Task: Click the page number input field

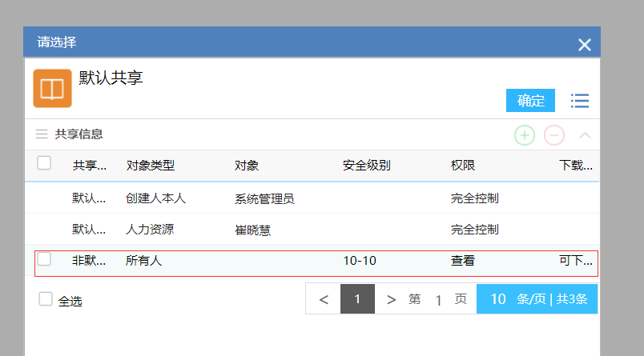Action: coord(438,300)
